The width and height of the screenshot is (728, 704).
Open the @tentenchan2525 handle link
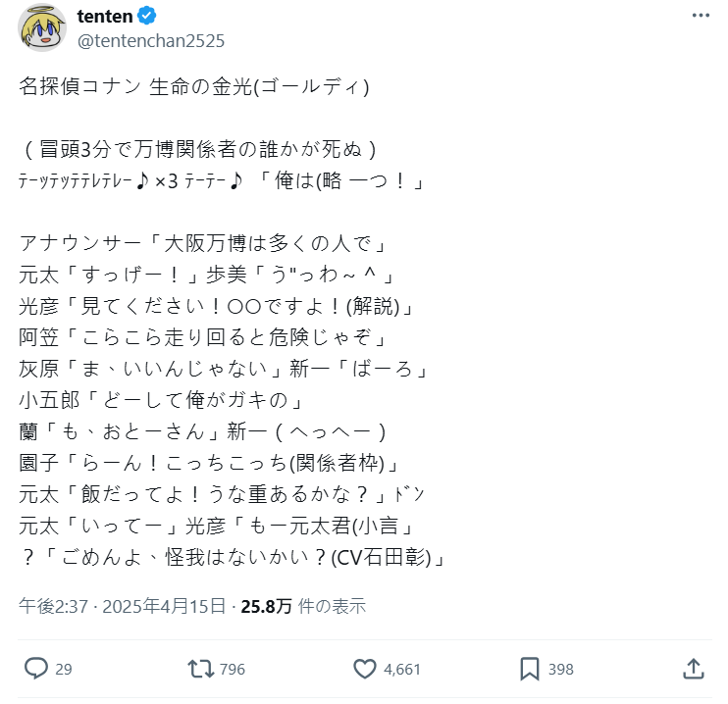(150, 40)
